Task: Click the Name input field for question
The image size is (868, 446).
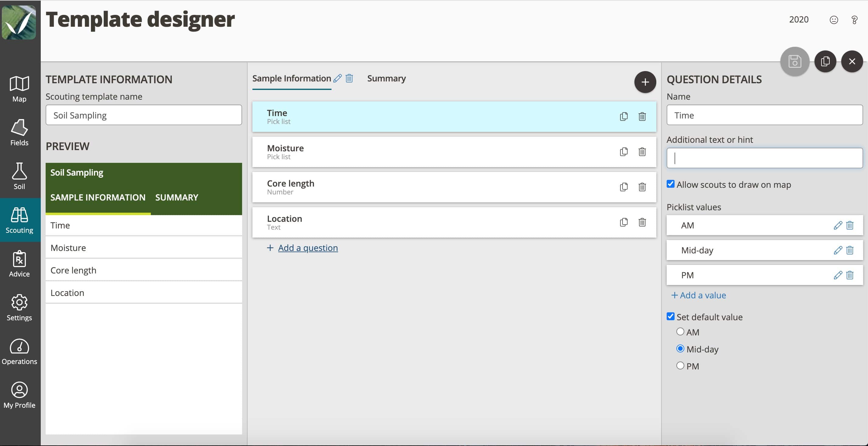Action: tap(764, 115)
